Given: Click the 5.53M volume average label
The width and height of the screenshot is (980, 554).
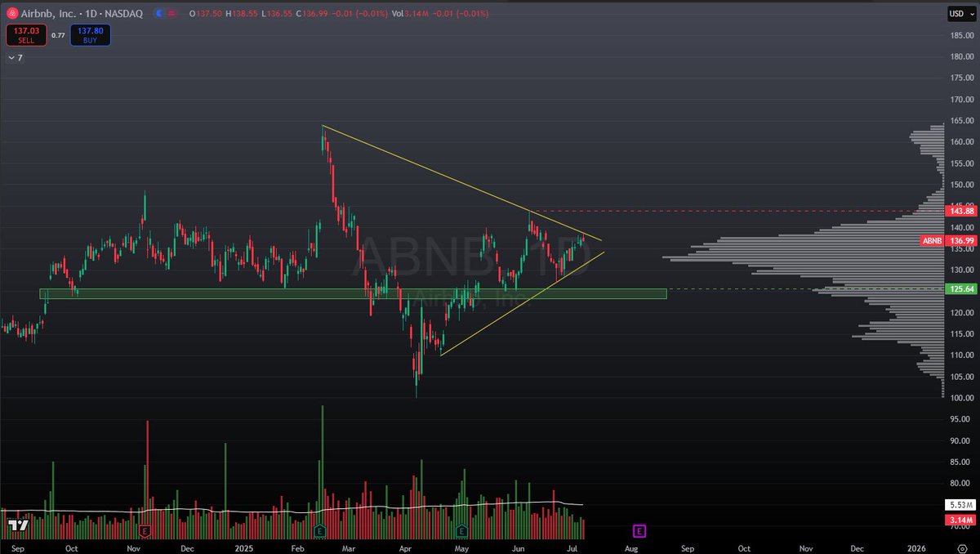Looking at the screenshot, I should point(960,506).
